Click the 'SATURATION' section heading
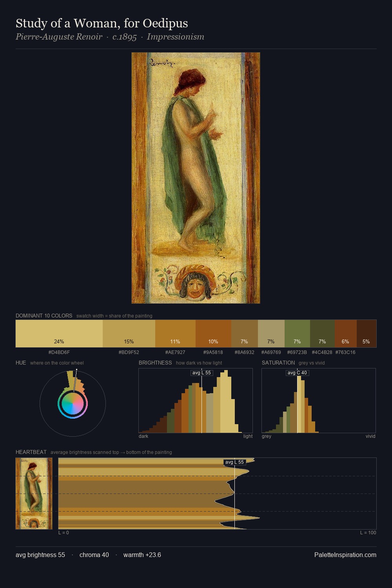This screenshot has width=392, height=588. [x=278, y=363]
